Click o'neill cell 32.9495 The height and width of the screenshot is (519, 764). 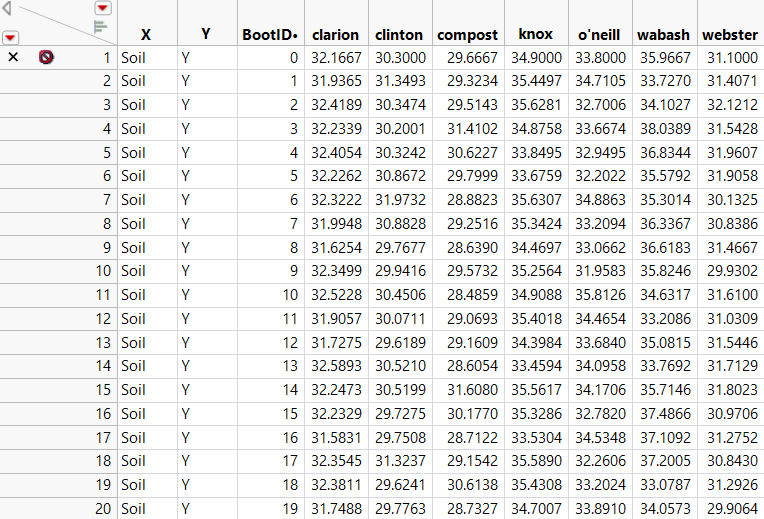600,153
